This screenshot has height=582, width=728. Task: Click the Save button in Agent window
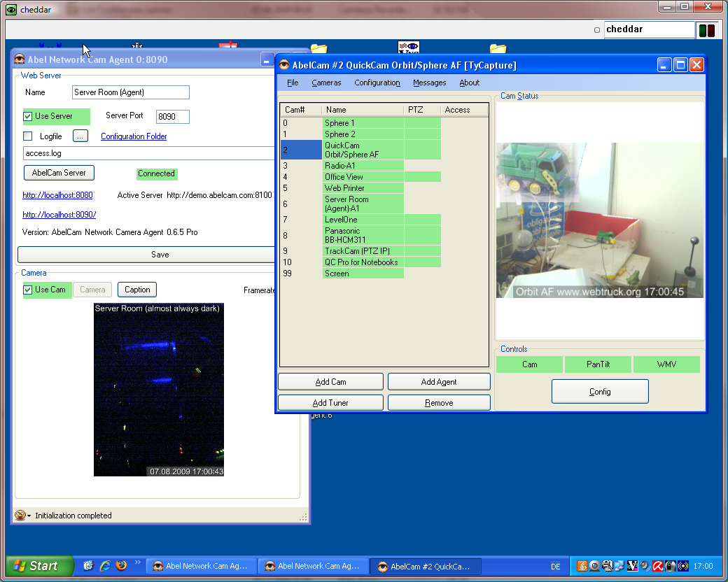tap(147, 255)
